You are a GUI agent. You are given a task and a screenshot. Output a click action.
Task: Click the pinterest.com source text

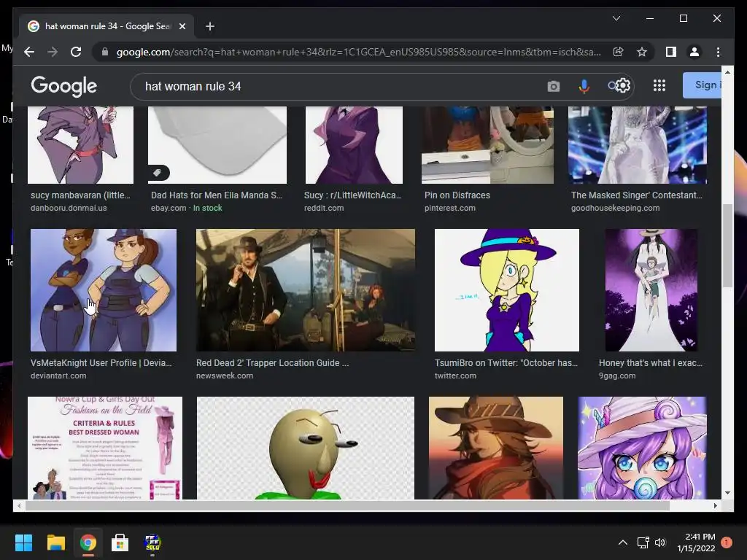[449, 208]
